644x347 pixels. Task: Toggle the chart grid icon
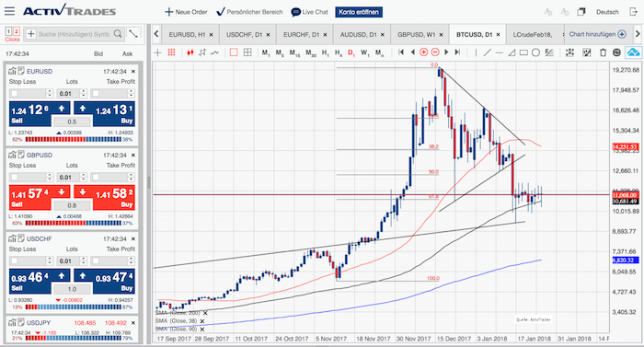click(x=171, y=52)
